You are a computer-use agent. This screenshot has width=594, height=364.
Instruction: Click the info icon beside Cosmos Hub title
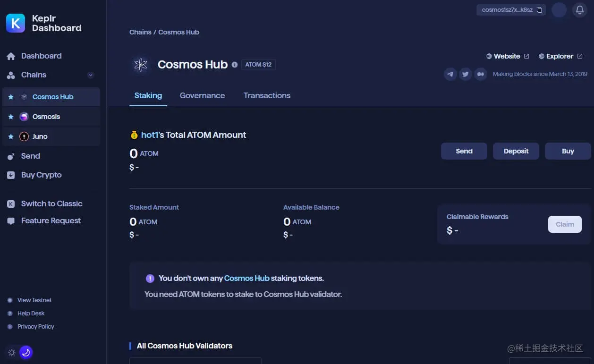235,65
